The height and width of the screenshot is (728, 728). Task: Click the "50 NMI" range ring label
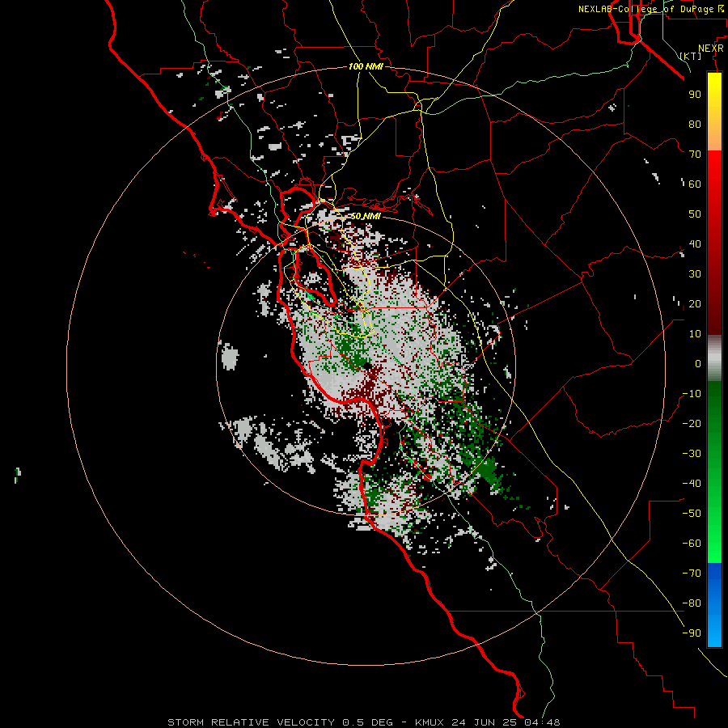(x=365, y=216)
